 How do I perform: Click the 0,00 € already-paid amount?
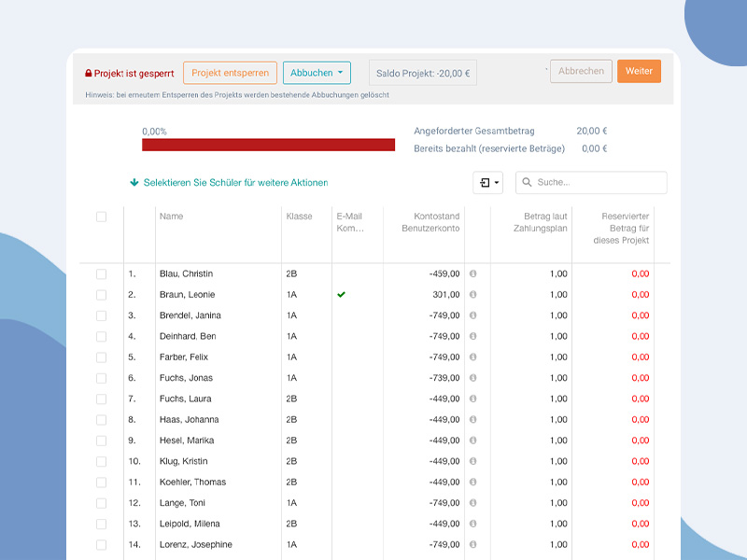(595, 148)
